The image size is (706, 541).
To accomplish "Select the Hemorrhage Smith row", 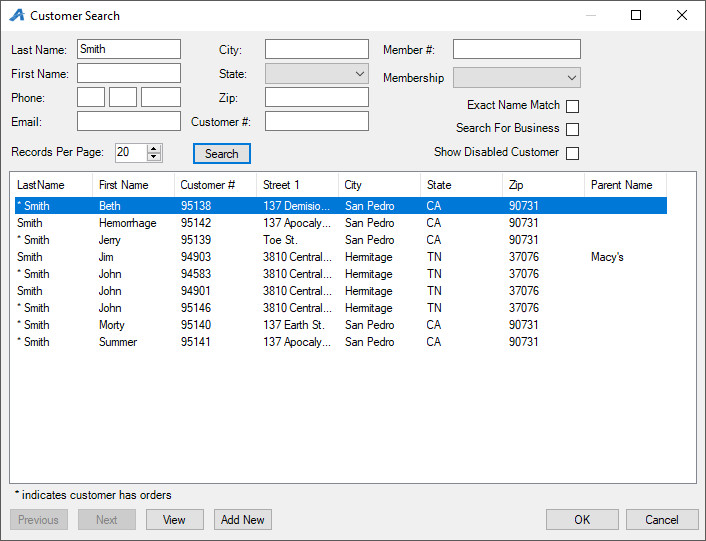I will tap(341, 223).
